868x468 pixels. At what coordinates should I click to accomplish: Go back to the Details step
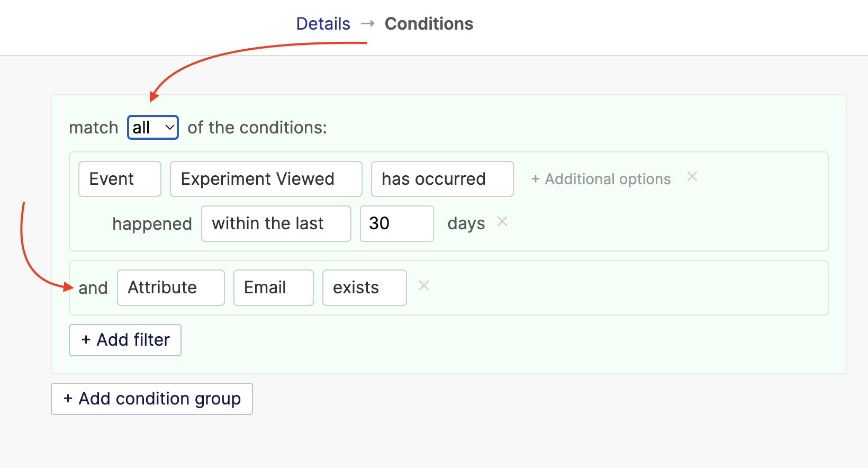point(323,24)
